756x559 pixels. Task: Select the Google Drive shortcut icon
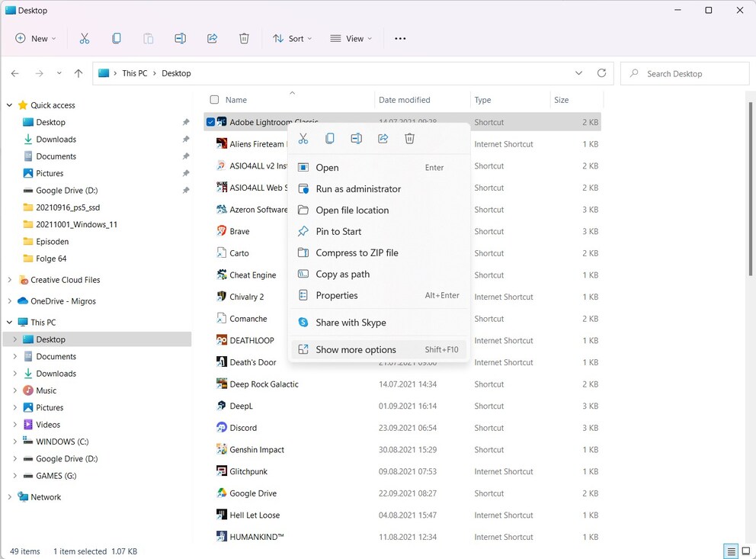221,493
